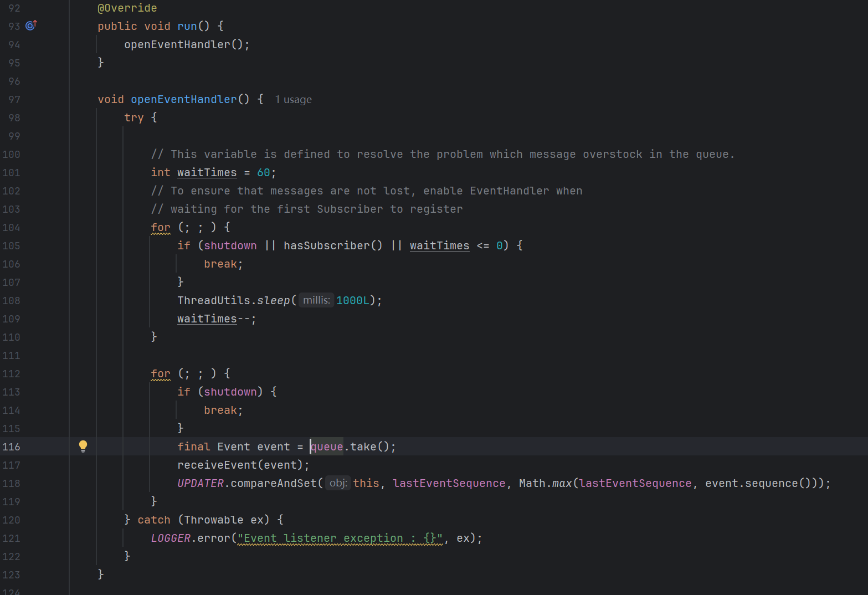Click the "obj:" parameter hint in compareAndSet
The image size is (868, 595).
click(x=338, y=483)
